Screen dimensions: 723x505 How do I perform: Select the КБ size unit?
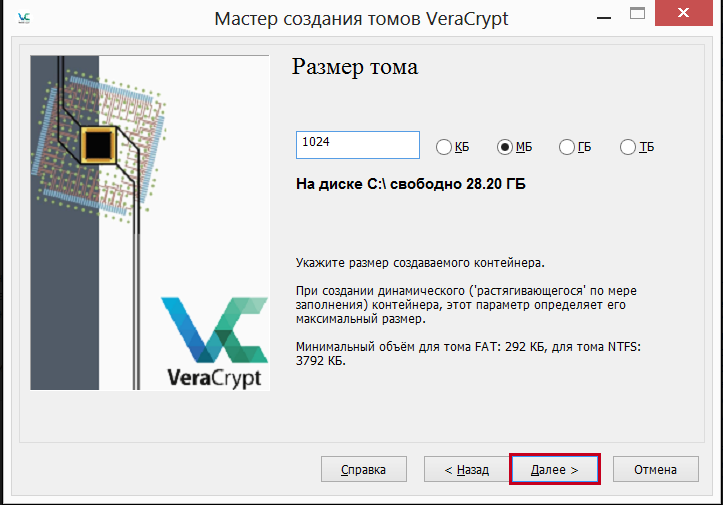(x=452, y=147)
